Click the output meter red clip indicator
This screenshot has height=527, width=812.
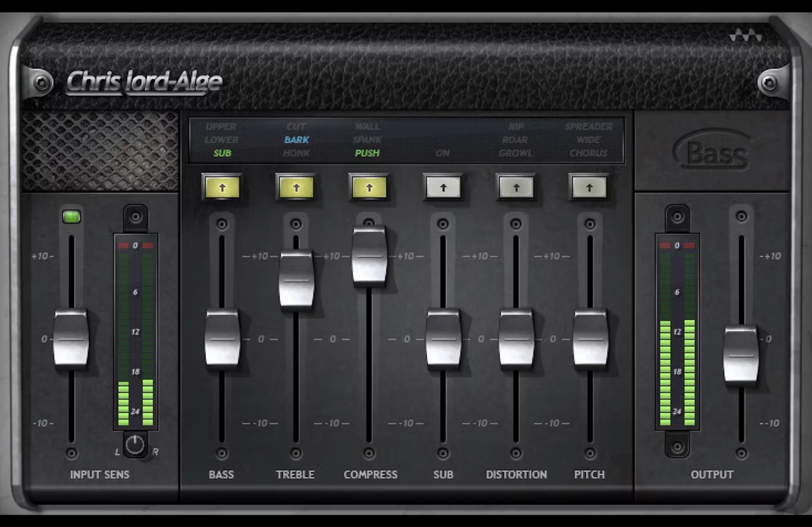(677, 245)
